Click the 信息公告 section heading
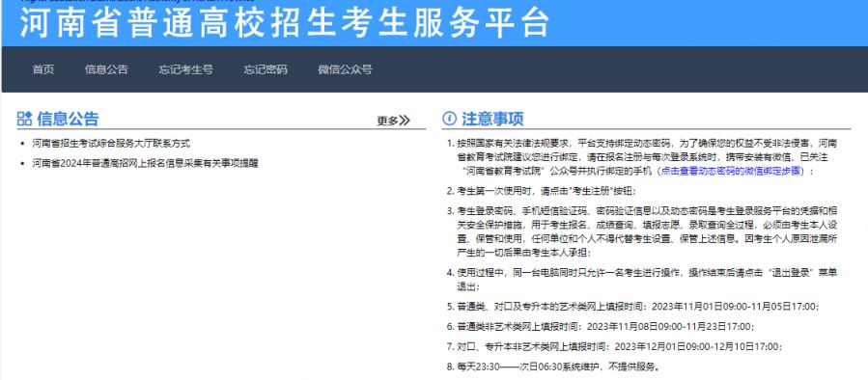The image size is (868, 380). [x=68, y=119]
